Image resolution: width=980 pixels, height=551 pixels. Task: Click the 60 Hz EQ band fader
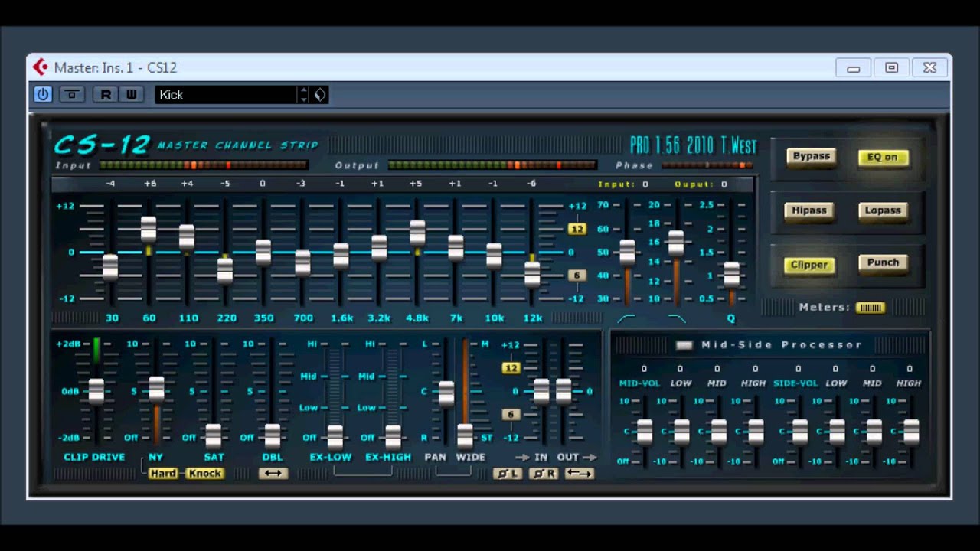click(149, 229)
